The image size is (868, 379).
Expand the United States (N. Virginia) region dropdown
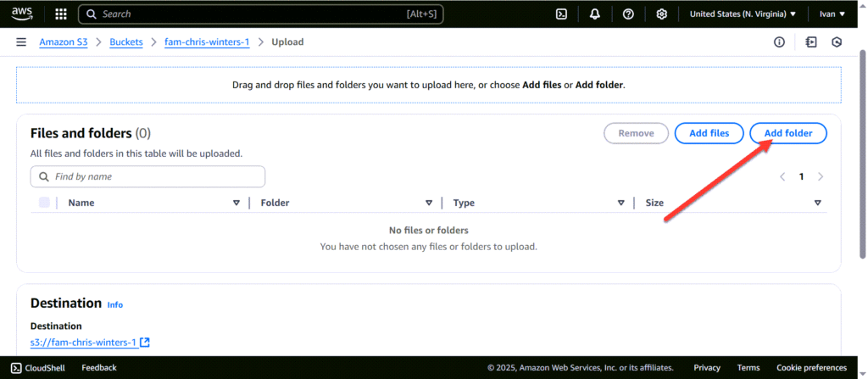click(x=743, y=14)
